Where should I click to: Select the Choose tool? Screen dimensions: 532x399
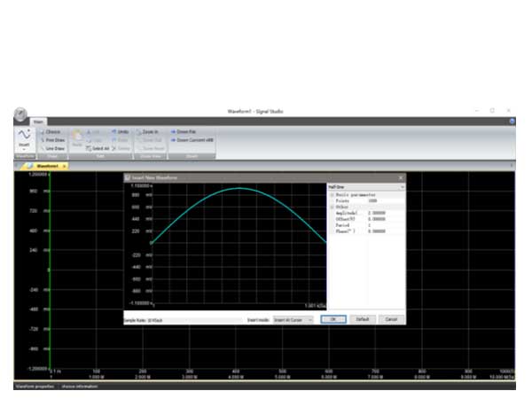click(51, 131)
